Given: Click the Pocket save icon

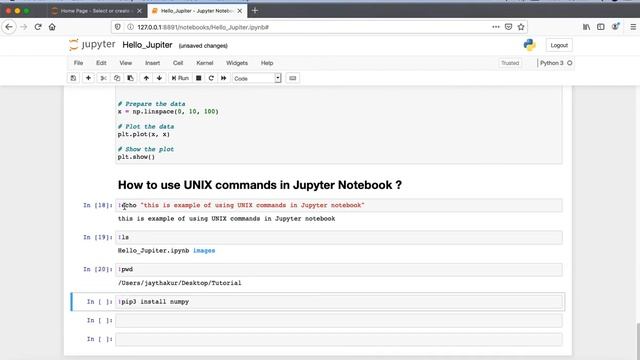Looking at the screenshot, I should [x=509, y=27].
